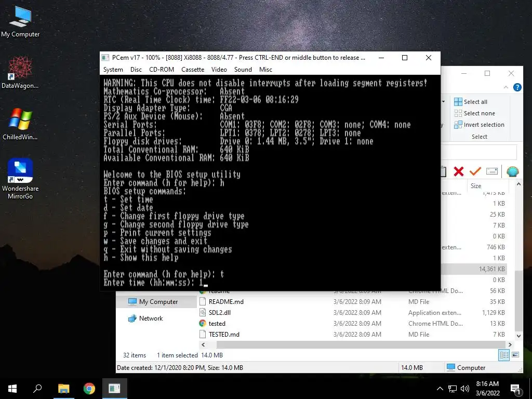
Task: Open the ChilledWindows desktop icon
Action: (20, 124)
